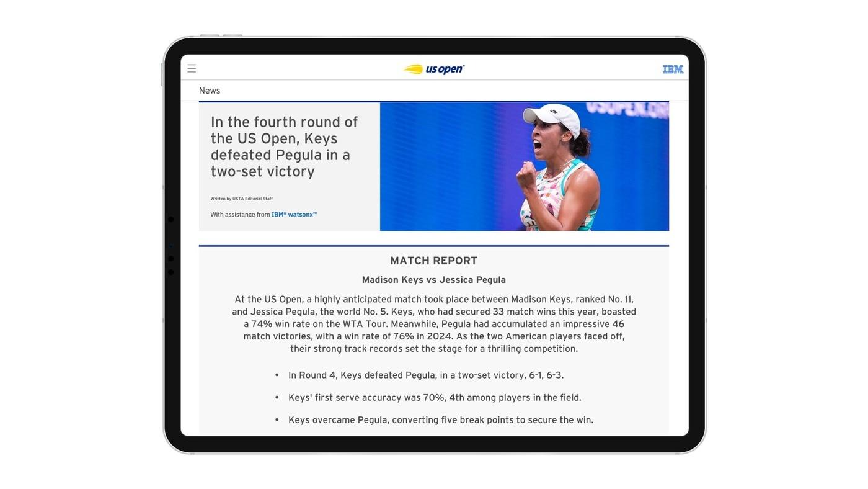Click the News section label
868x489 pixels.
pos(210,91)
